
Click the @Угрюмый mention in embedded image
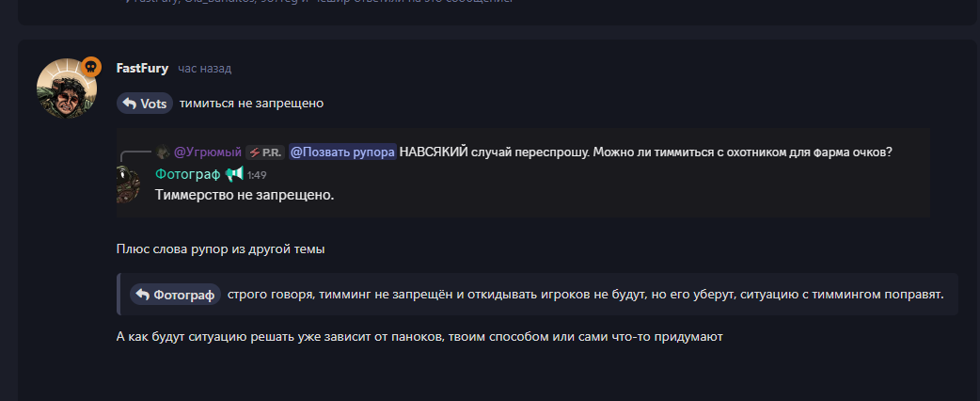pos(208,152)
